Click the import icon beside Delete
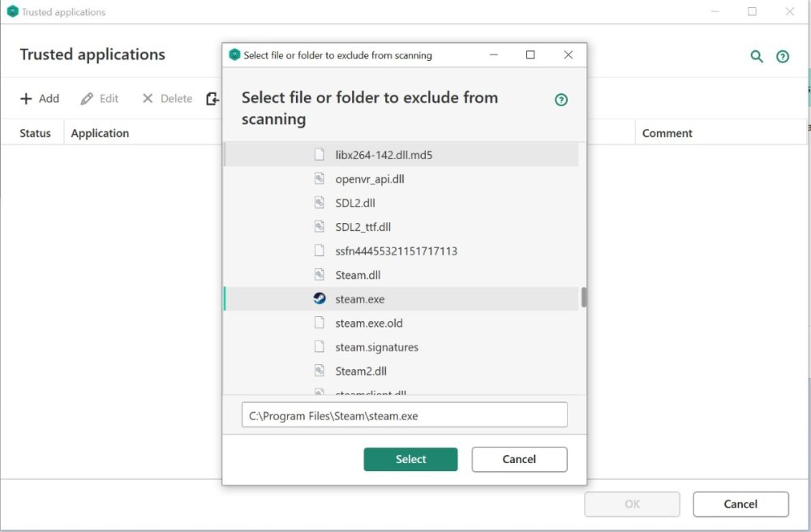This screenshot has height=532, width=811. pos(212,98)
